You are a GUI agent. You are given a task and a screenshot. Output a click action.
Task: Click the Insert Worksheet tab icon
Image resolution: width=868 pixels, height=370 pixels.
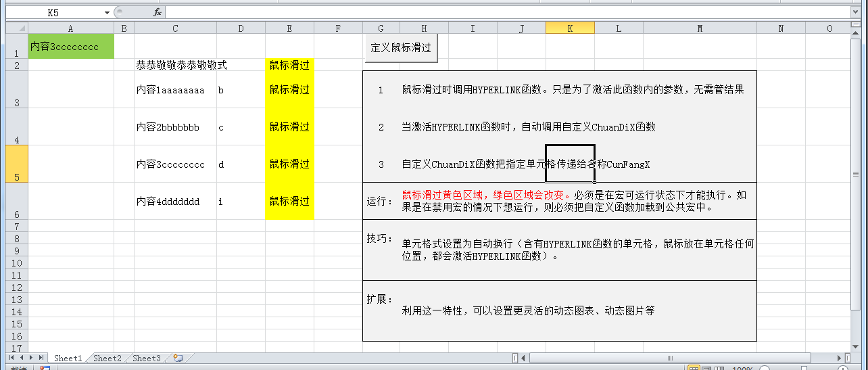point(178,358)
